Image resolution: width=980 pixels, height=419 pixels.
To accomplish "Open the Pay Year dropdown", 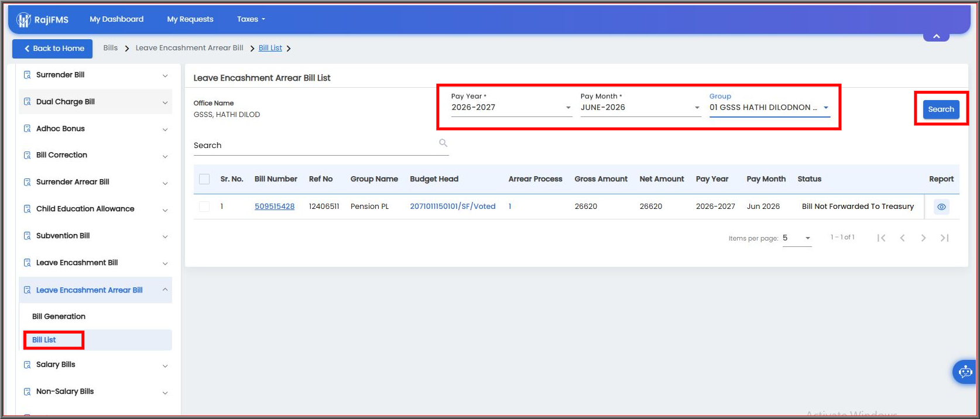I will click(x=511, y=108).
